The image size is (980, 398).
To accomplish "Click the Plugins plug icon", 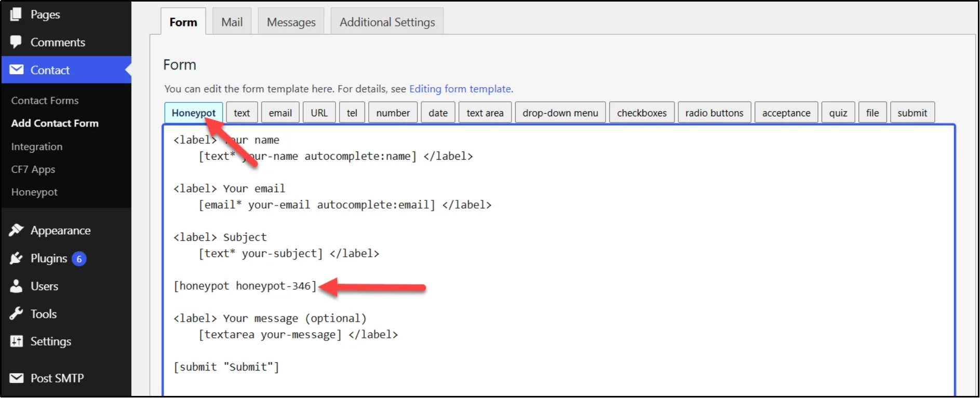I will pyautogui.click(x=16, y=258).
